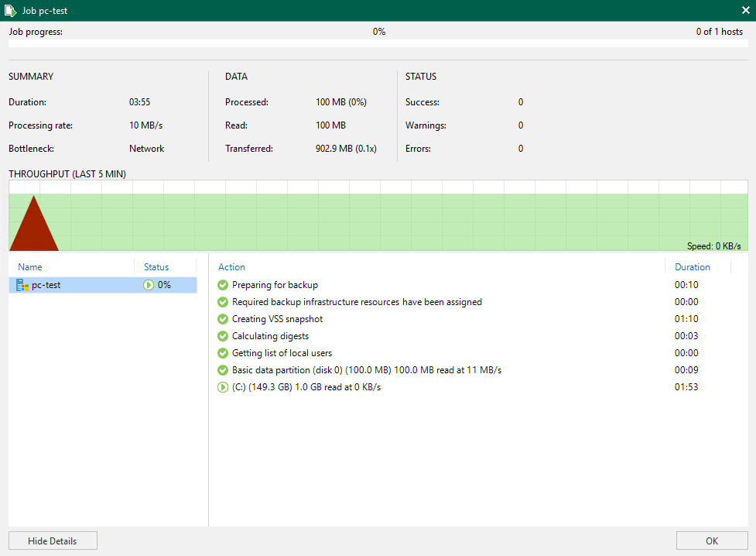Click the 00:03 duration of Calculating digests
756x556 pixels.
pos(686,336)
